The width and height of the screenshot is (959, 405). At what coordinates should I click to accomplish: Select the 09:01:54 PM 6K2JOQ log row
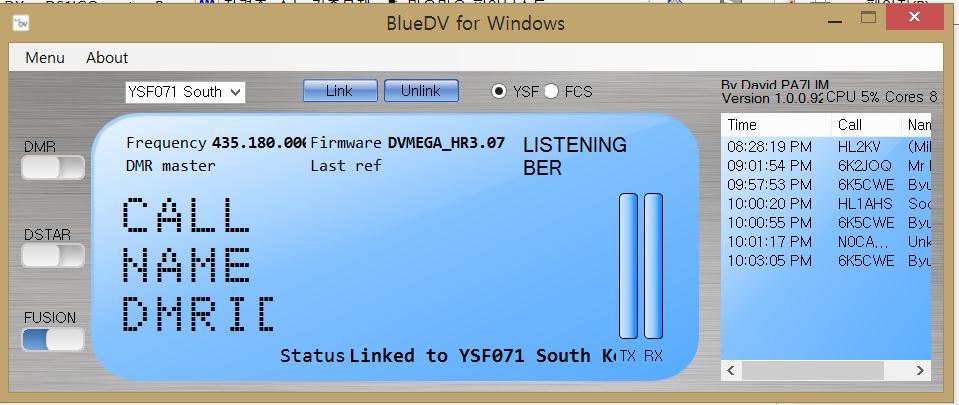[826, 166]
